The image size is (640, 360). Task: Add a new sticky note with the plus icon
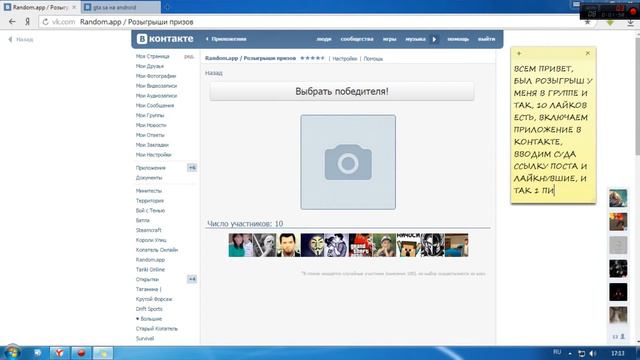point(519,53)
